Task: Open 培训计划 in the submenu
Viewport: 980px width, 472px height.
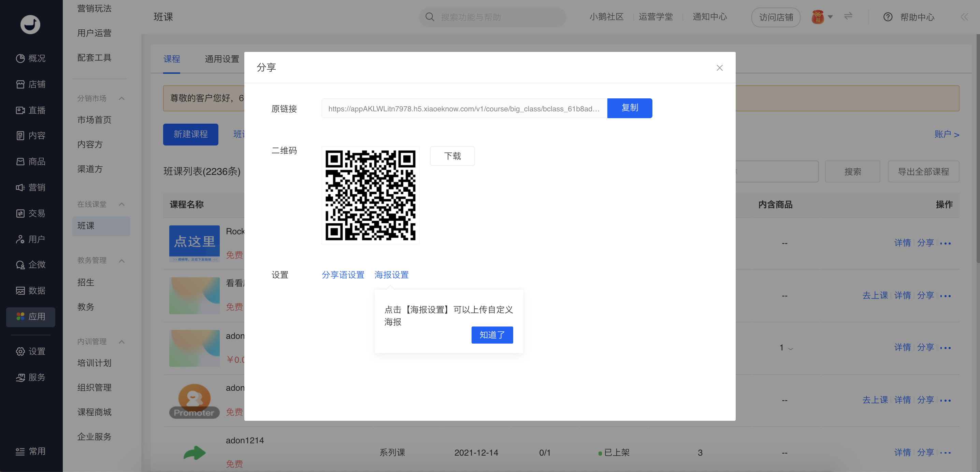Action: 94,363
